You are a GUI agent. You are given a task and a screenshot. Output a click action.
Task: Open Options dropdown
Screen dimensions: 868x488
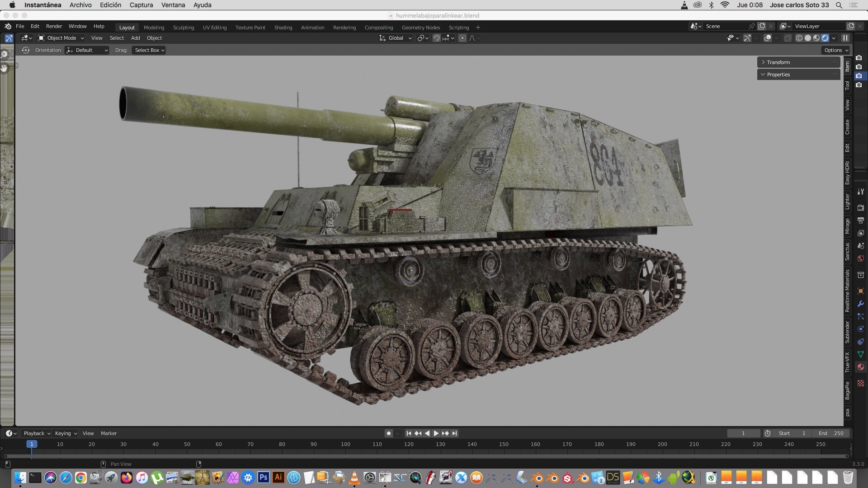coord(835,50)
